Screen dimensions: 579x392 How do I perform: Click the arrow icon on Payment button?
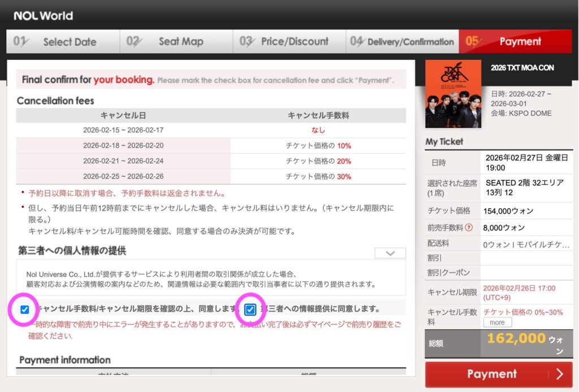click(559, 374)
